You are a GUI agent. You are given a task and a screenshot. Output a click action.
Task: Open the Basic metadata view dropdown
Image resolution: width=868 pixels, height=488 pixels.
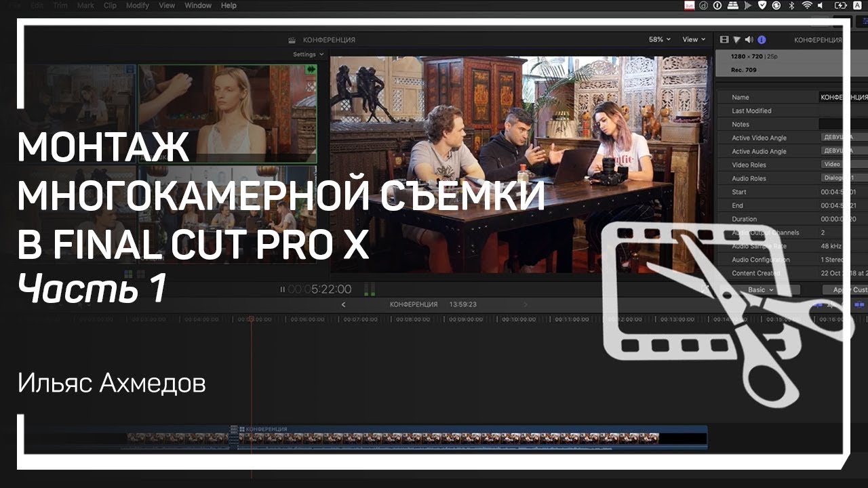(762, 289)
